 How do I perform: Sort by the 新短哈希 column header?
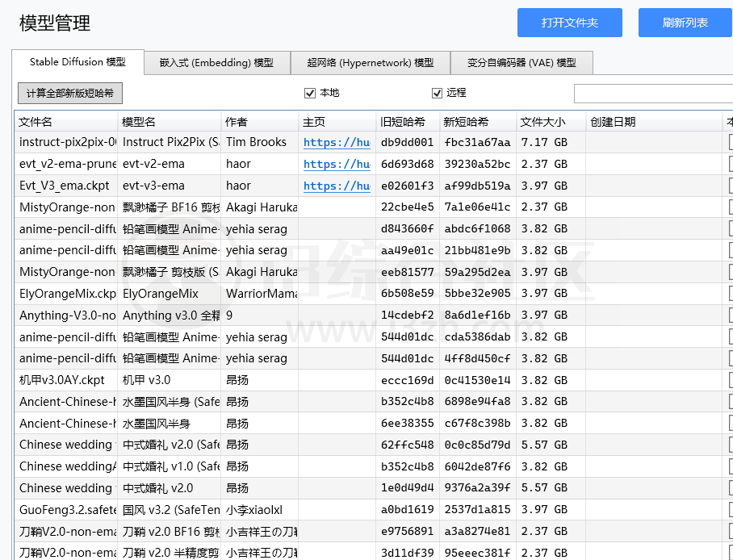(478, 122)
